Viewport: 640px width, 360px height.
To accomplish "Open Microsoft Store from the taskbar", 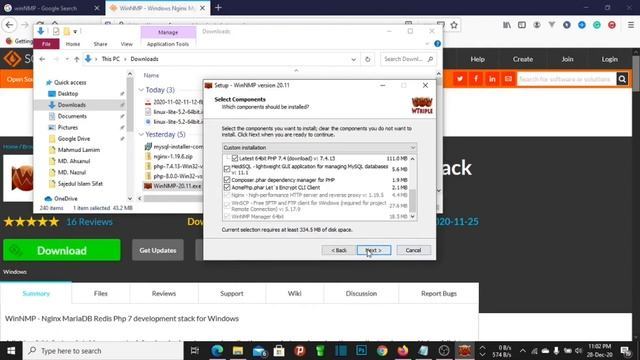I will (x=279, y=351).
